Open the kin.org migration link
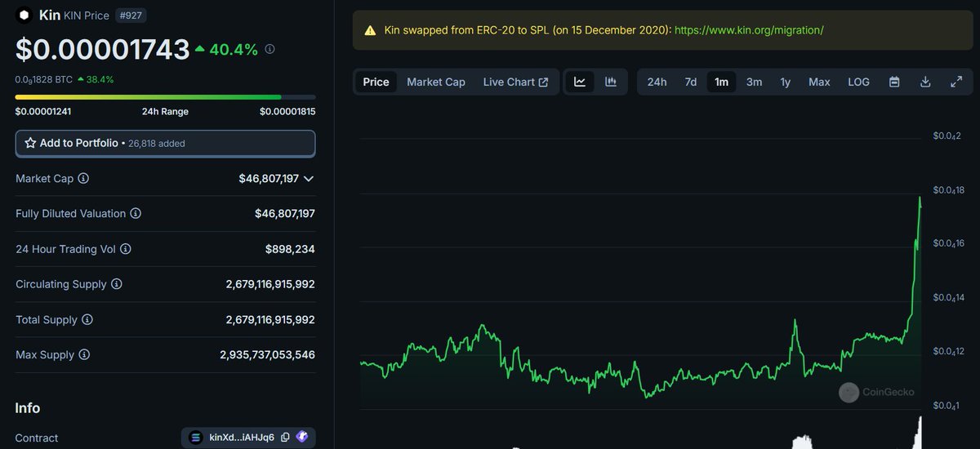The width and height of the screenshot is (980, 449). [749, 30]
